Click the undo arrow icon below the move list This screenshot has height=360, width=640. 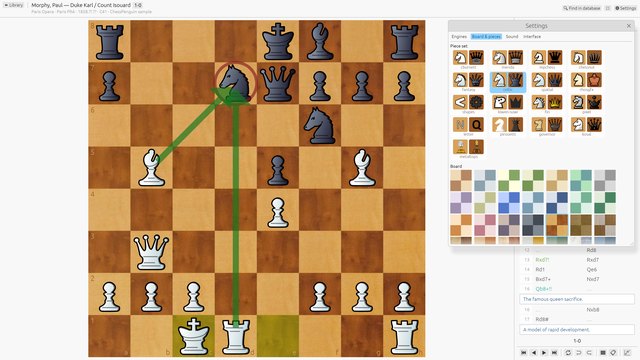pyautogui.click(x=578, y=352)
